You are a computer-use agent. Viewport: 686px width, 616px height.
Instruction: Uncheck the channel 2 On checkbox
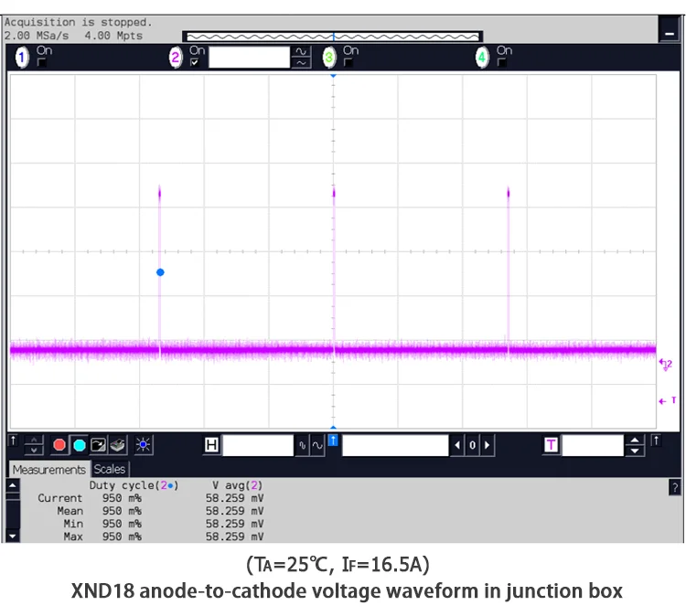click(x=195, y=64)
